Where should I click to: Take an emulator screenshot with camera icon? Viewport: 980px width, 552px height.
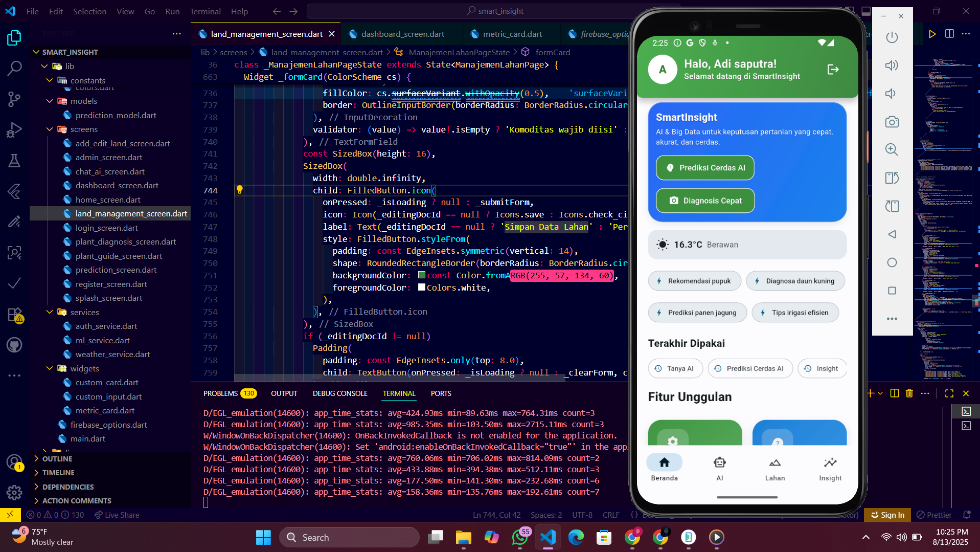(x=892, y=122)
